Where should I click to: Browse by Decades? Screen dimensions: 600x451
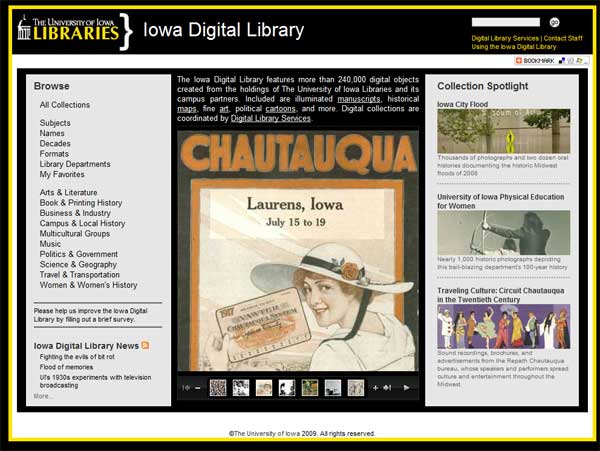(x=57, y=143)
